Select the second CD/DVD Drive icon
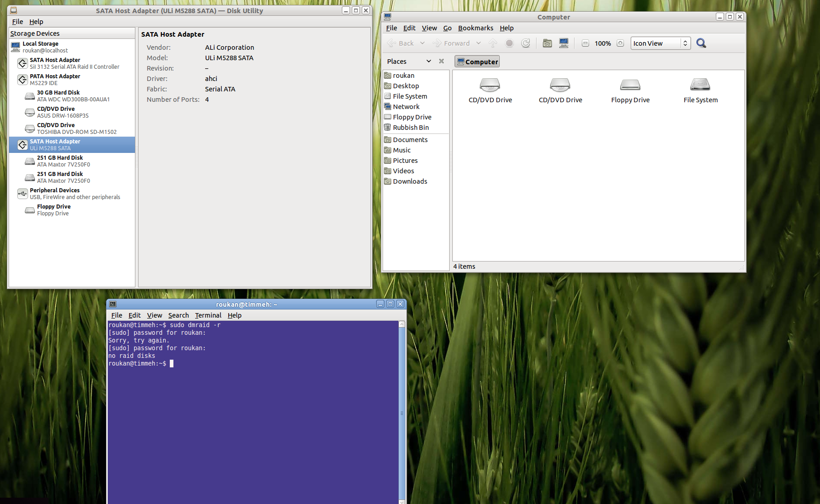Viewport: 820px width, 504px height. coord(560,90)
